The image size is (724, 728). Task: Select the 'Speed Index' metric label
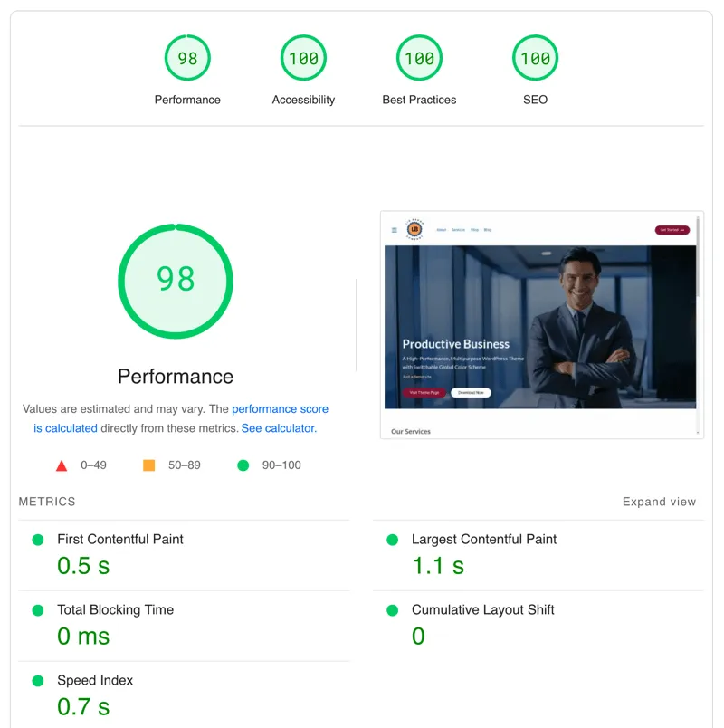pyautogui.click(x=95, y=680)
